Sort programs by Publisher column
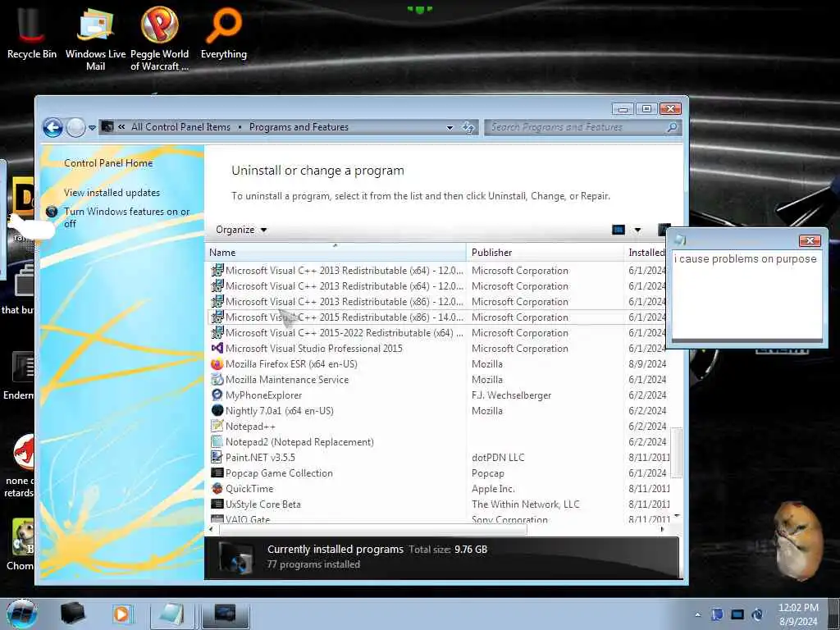 tap(545, 253)
